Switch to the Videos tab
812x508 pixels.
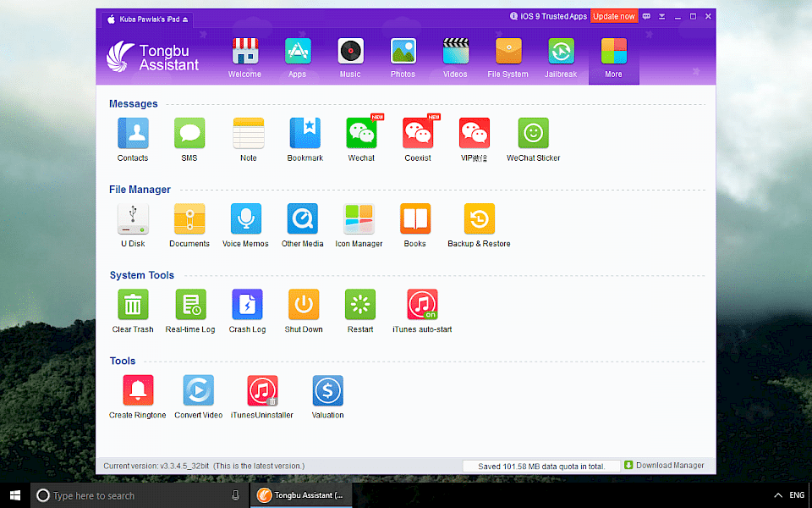pyautogui.click(x=455, y=58)
